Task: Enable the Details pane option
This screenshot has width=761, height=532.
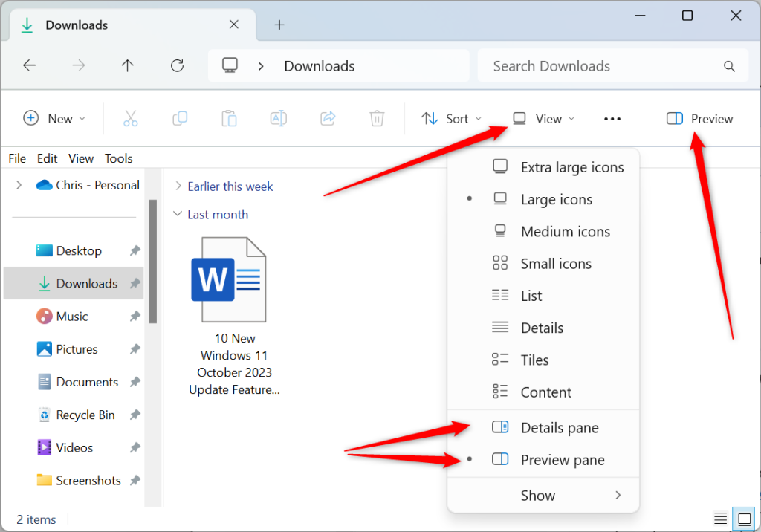Action: (x=559, y=428)
